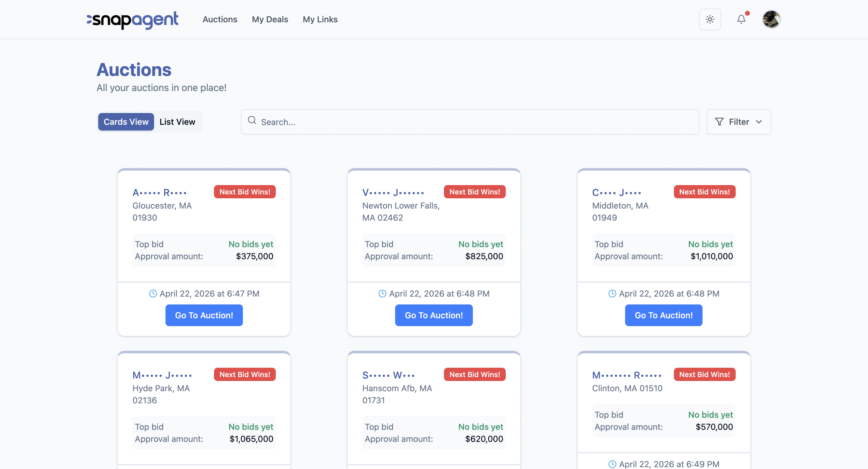Click Clinton, MA 01510 address
The image size is (868, 469).
point(627,388)
